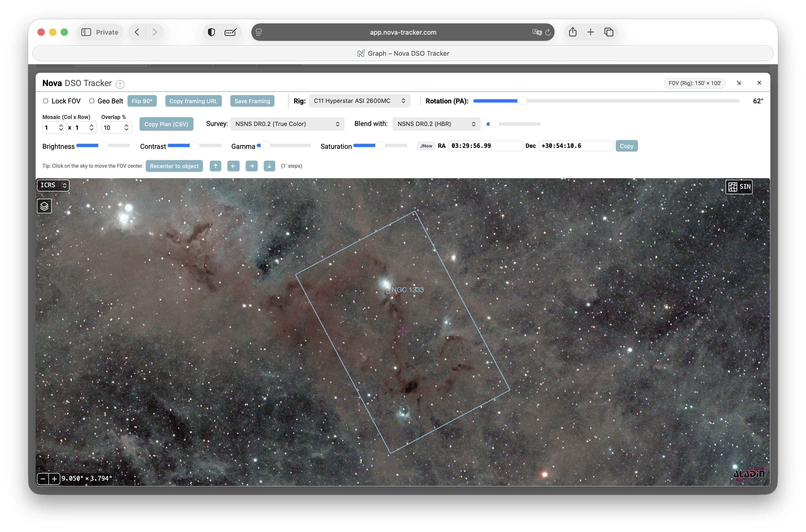Nudge FOV up with arrow button
The image size is (806, 532).
pyautogui.click(x=215, y=166)
